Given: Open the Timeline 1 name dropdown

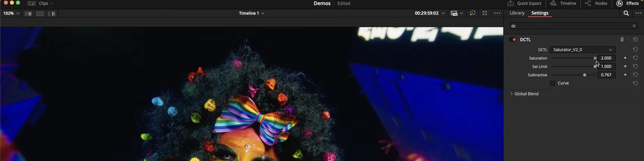Looking at the screenshot, I should coord(251,13).
